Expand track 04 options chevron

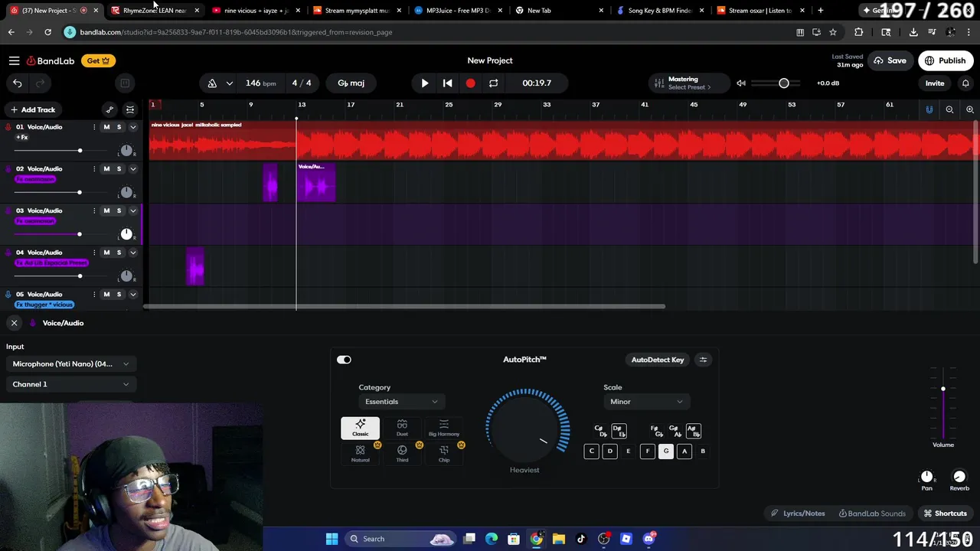tap(132, 253)
